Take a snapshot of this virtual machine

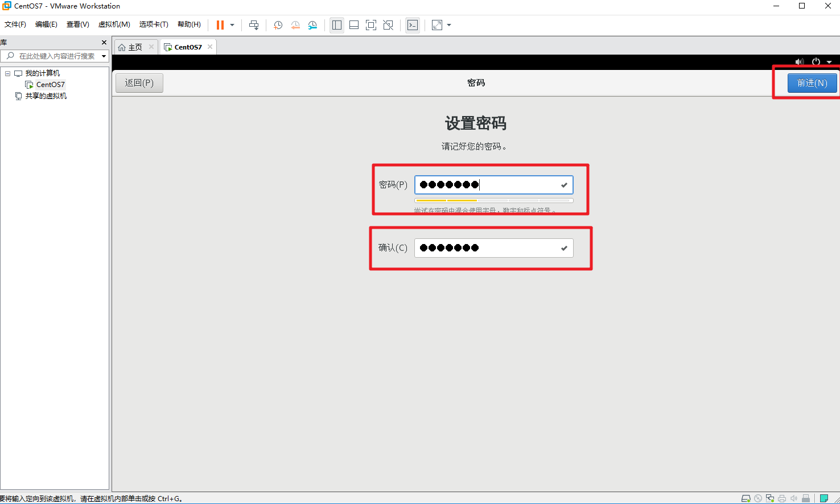pos(278,25)
